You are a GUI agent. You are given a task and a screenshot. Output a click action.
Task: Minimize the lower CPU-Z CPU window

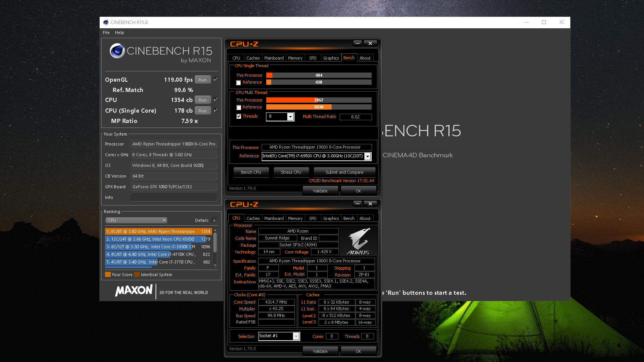click(358, 204)
